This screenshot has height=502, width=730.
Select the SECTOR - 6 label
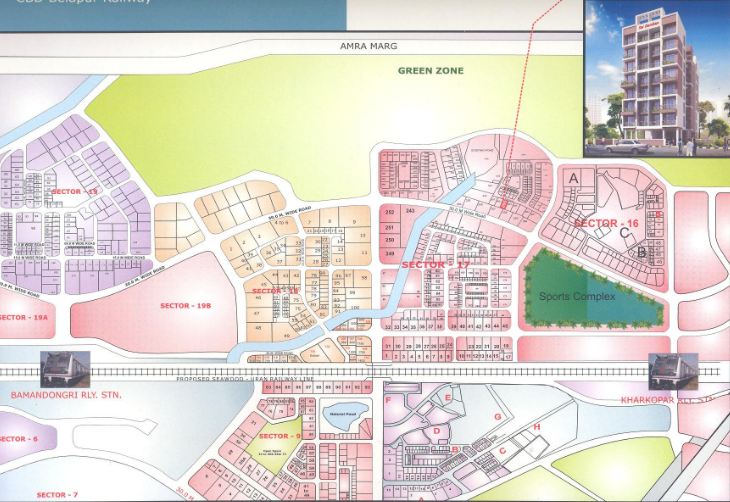click(19, 439)
